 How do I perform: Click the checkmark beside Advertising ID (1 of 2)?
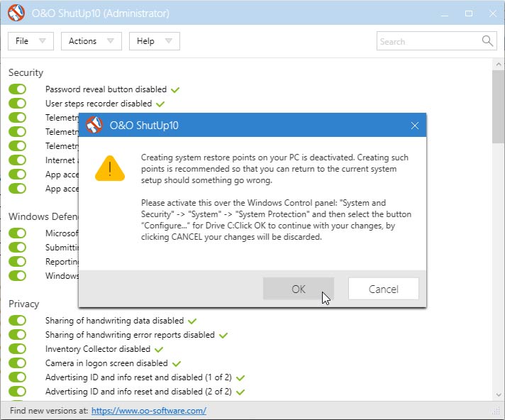(240, 378)
